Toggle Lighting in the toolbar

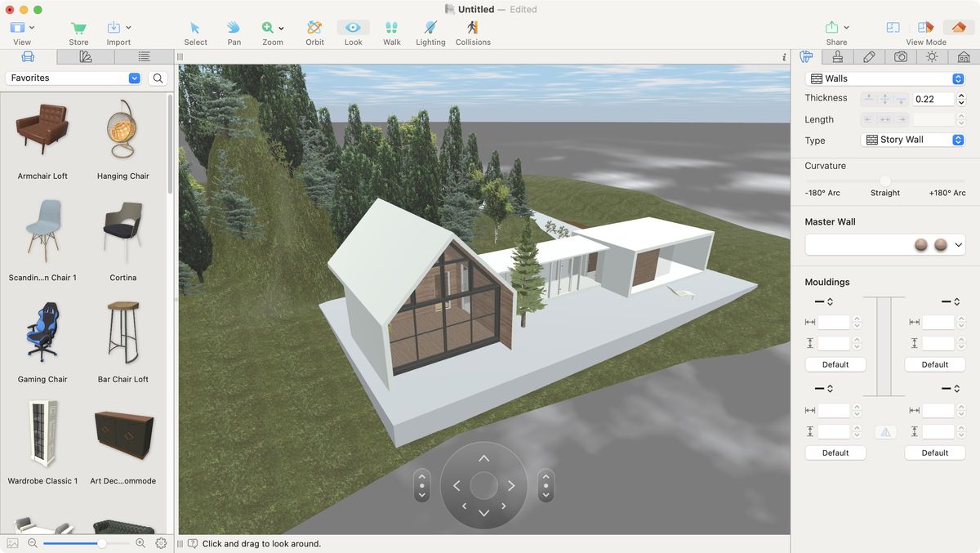[x=430, y=28]
